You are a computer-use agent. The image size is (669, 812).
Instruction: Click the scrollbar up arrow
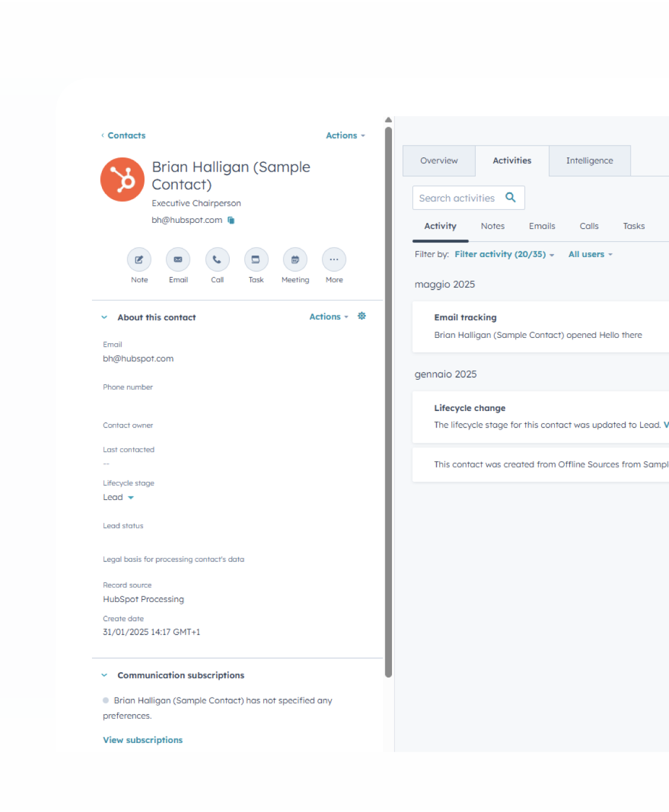[388, 120]
